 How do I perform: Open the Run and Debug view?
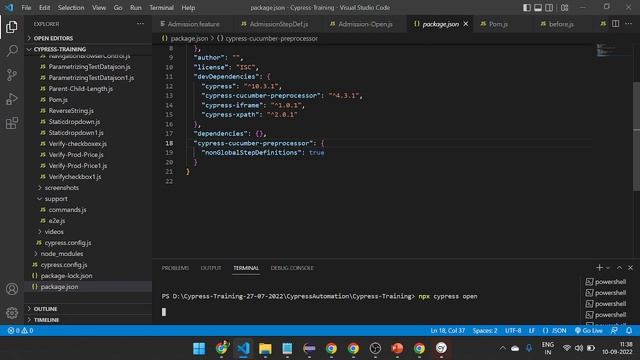click(x=12, y=99)
